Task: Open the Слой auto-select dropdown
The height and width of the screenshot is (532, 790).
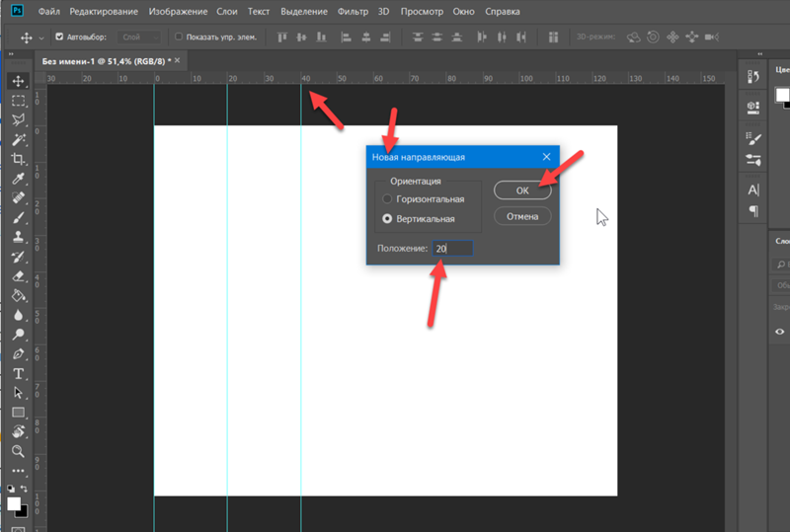Action: [138, 37]
